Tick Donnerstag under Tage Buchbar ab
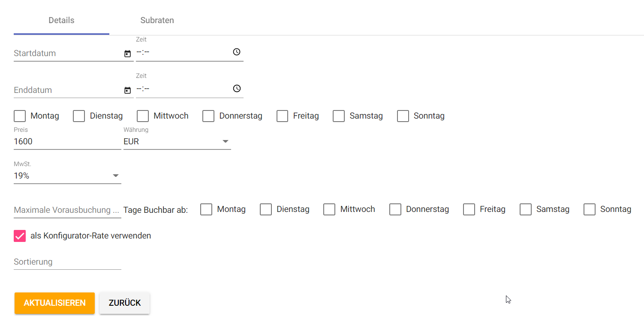 point(395,209)
